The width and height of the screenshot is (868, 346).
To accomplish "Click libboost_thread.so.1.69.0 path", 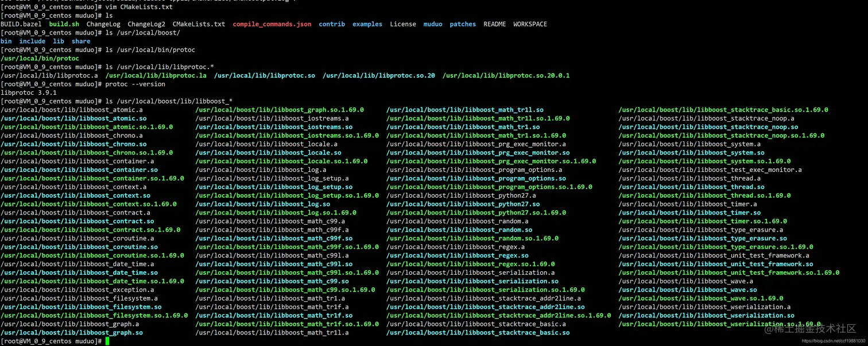I will [704, 196].
